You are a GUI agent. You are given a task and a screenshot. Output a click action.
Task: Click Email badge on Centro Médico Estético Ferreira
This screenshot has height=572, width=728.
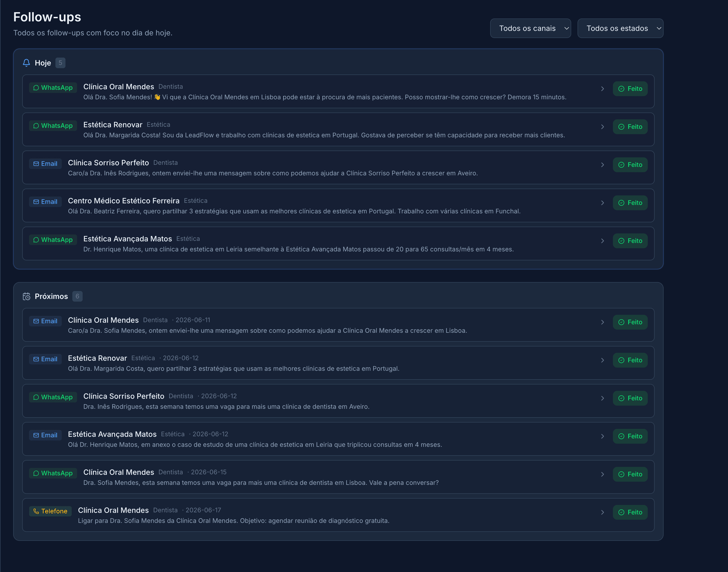(x=45, y=202)
